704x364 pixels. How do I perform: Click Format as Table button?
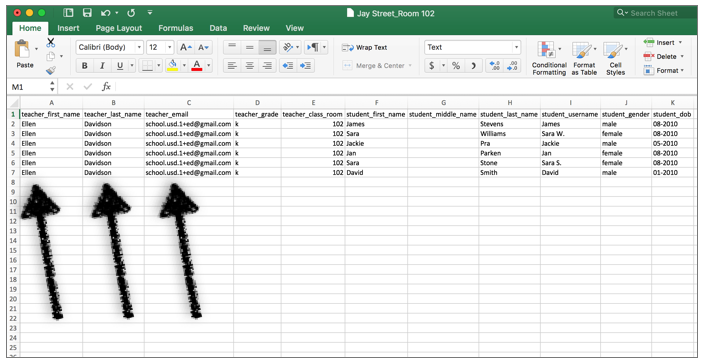coord(584,58)
